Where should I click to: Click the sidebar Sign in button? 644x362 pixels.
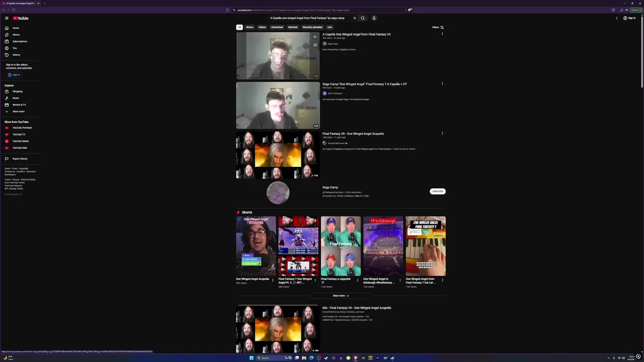(x=14, y=75)
